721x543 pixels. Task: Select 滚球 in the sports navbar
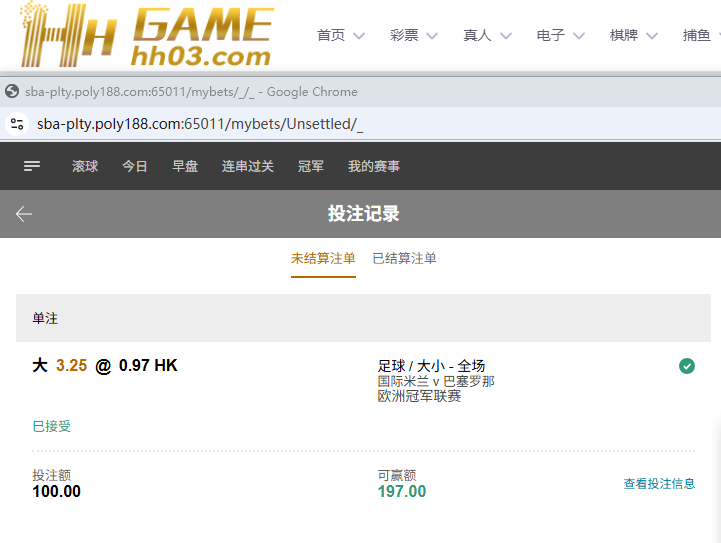coord(85,166)
